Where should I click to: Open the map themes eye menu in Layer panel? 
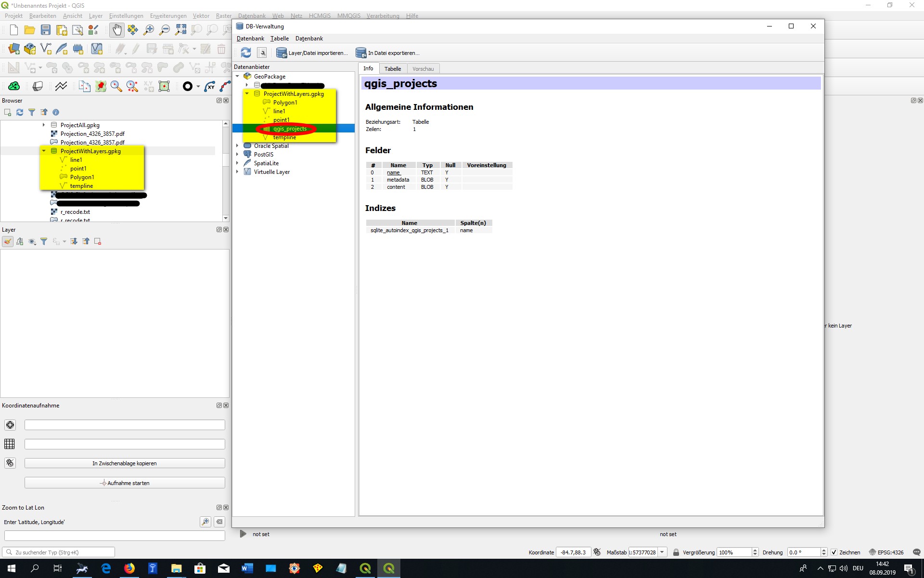pos(32,241)
